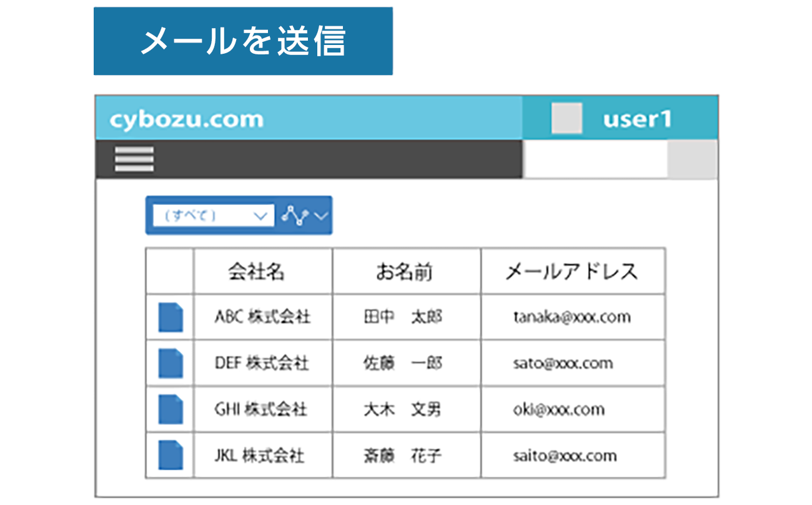Open the view filter dropdown arrow
This screenshot has width=812, height=505.
(x=260, y=216)
